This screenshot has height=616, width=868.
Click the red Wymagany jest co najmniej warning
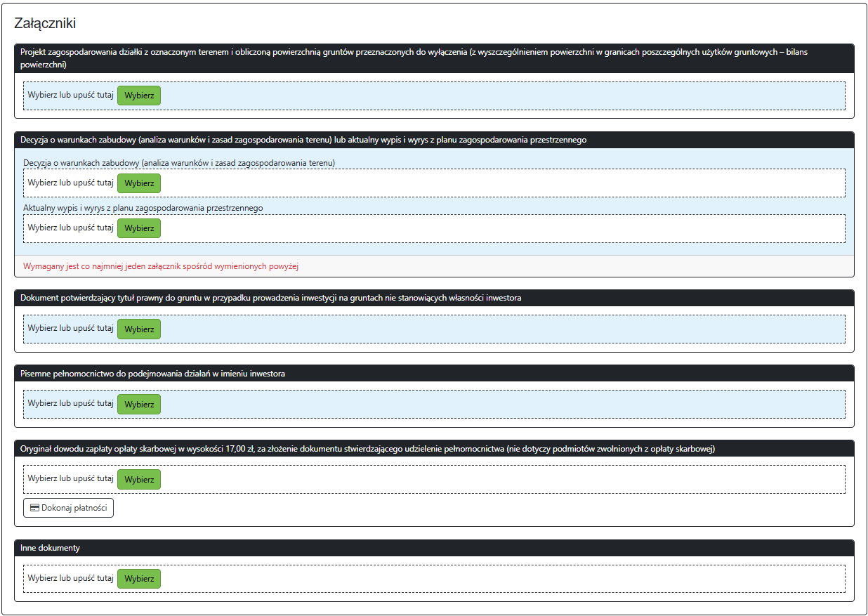[x=161, y=266]
